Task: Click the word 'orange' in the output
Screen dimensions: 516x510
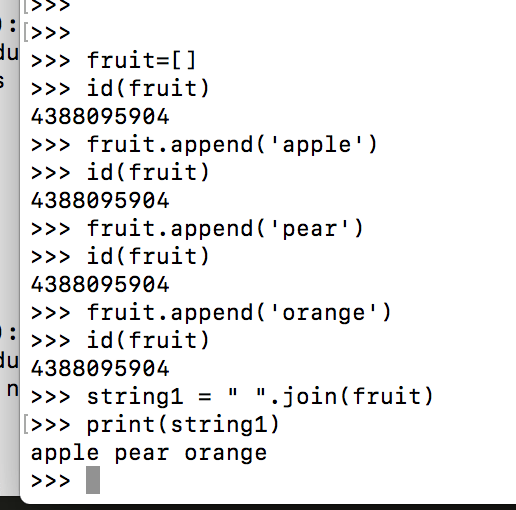Action: (226, 454)
